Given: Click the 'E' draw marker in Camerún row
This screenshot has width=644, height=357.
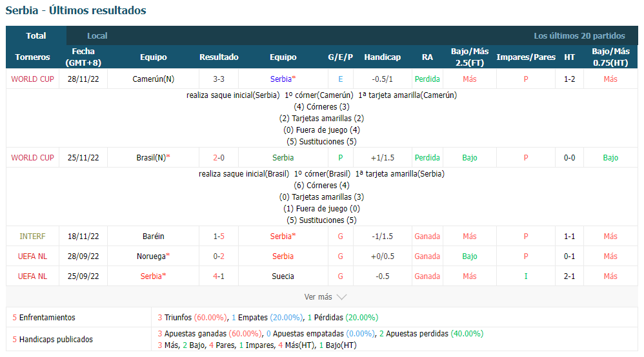Looking at the screenshot, I should click(341, 79).
